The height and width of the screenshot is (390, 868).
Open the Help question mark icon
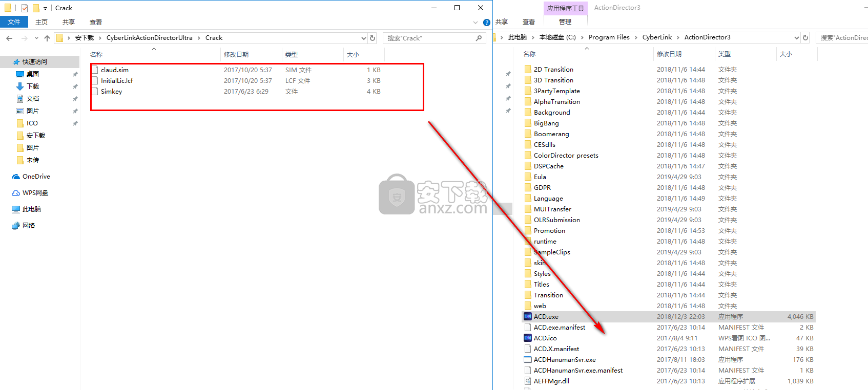[x=487, y=23]
